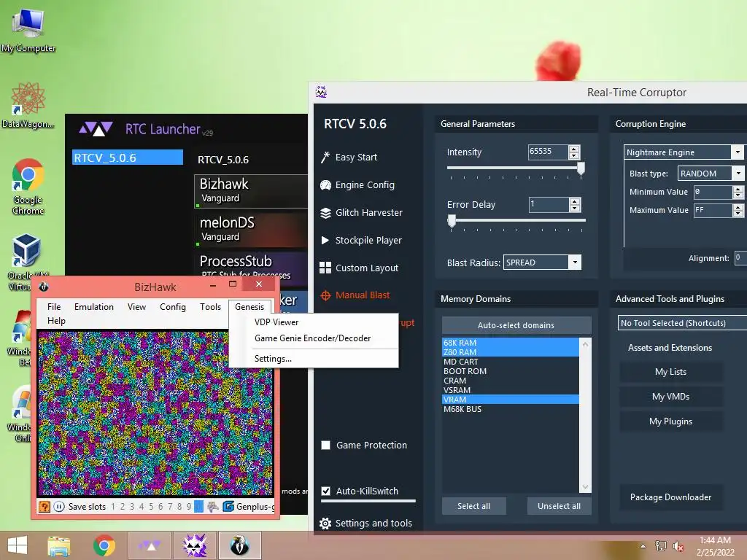Viewport: 747px width, 560px height.
Task: Click the network tray icon
Action: (661, 546)
